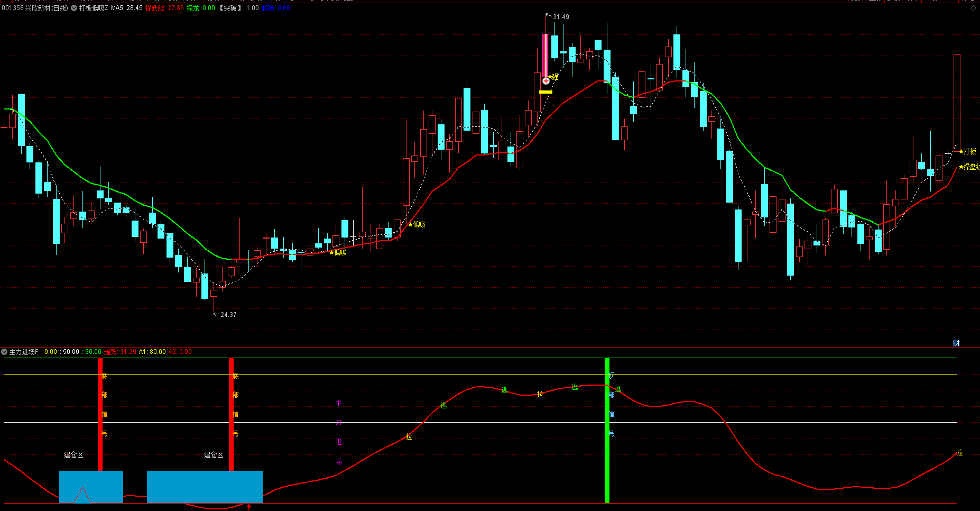Viewport: 980px width, 511px height.
Task: Click the 主力进场 vertical purple label
Action: click(x=339, y=433)
